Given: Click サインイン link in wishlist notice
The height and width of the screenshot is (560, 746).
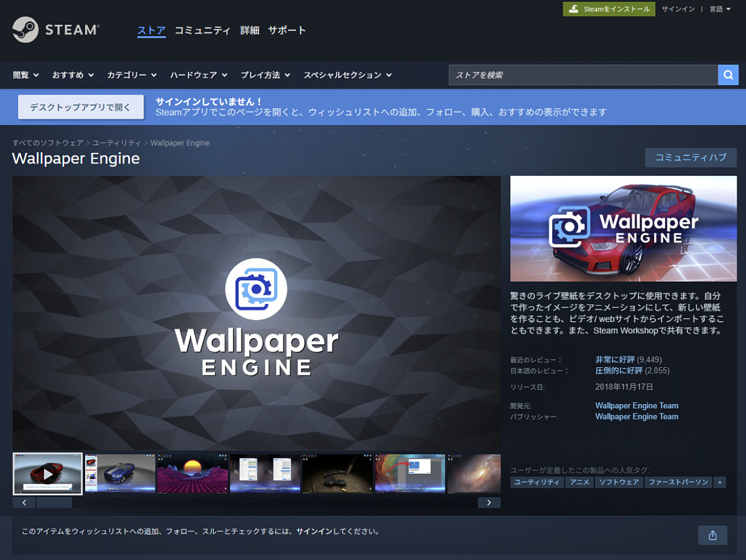Looking at the screenshot, I should [314, 531].
